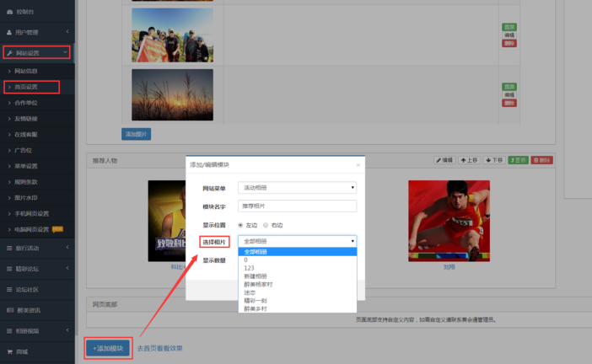Click the green 置顶 button for 推荐人物
Screen dimensions: 592x364
519,160
